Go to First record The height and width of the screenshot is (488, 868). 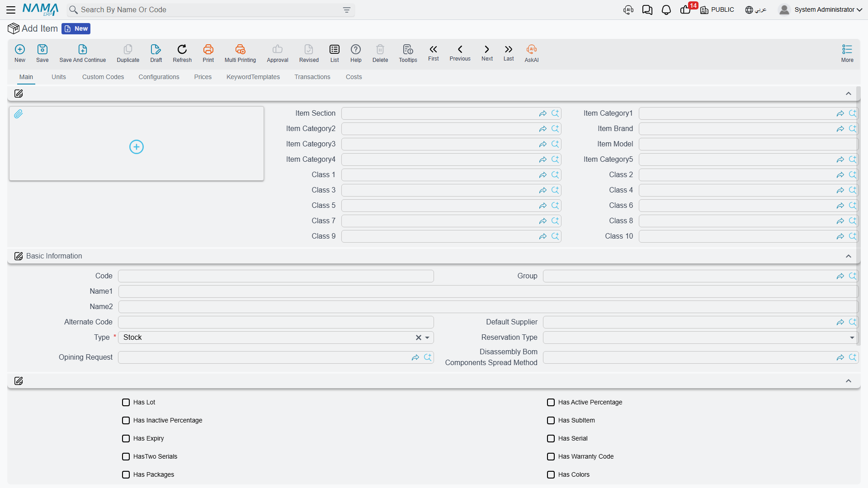point(434,53)
